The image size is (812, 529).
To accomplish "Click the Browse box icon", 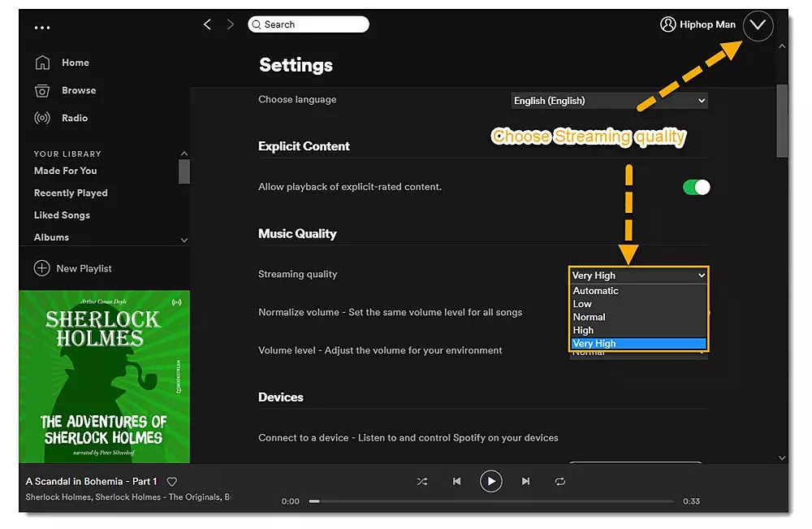I will tap(42, 91).
